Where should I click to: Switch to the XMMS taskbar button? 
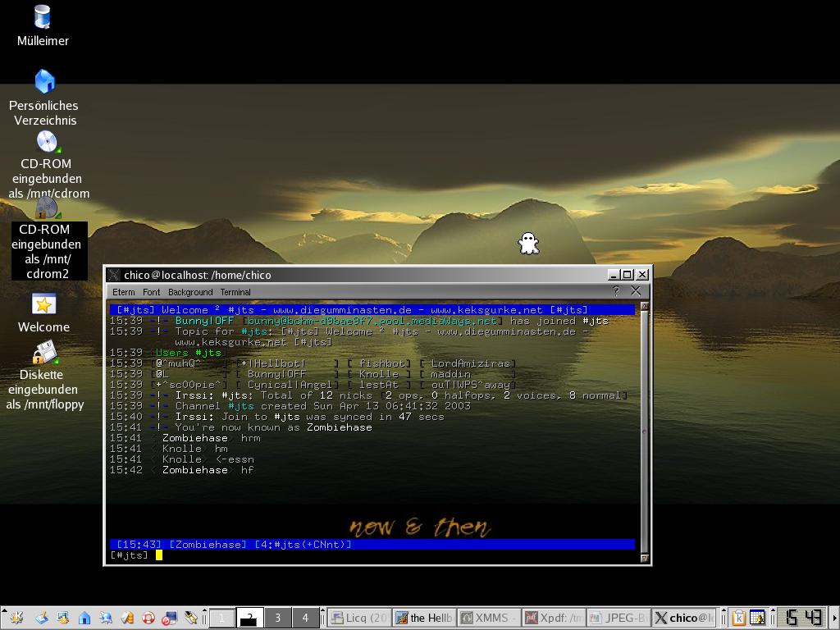[487, 618]
